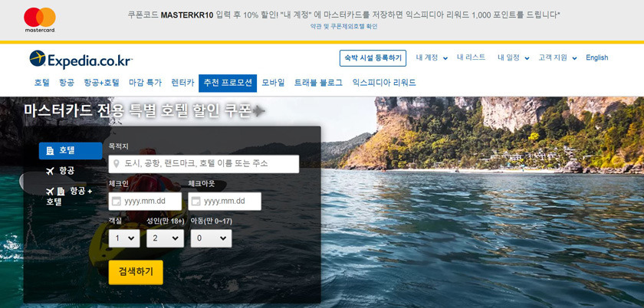Click the 목적지 destination input field

(x=204, y=164)
